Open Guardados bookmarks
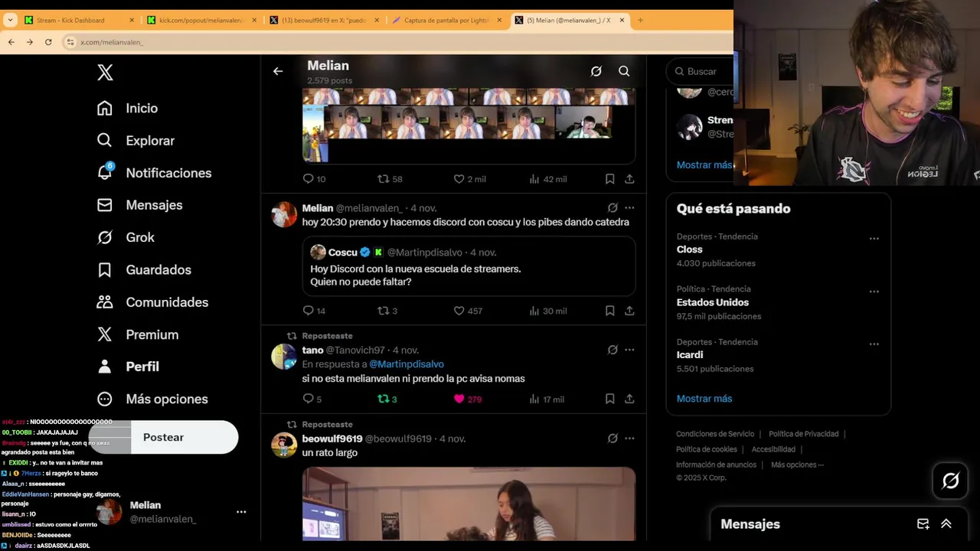 [x=144, y=269]
